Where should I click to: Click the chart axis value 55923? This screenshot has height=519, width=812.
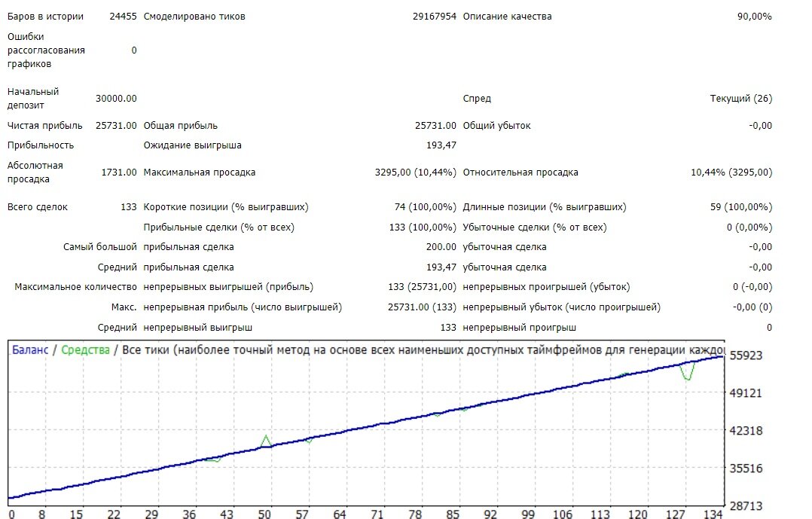click(746, 356)
